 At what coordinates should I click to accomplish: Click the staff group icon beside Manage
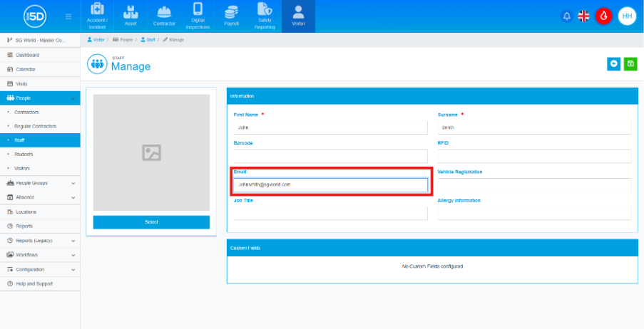pos(97,64)
